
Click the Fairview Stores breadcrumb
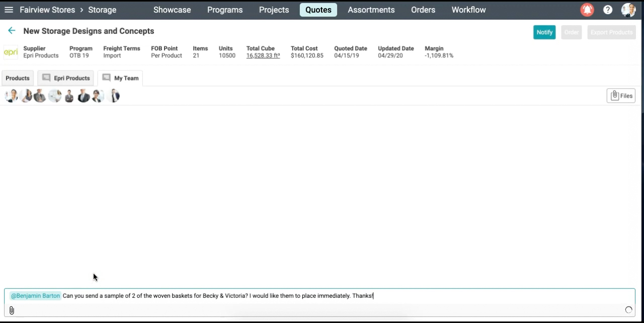pos(47,10)
